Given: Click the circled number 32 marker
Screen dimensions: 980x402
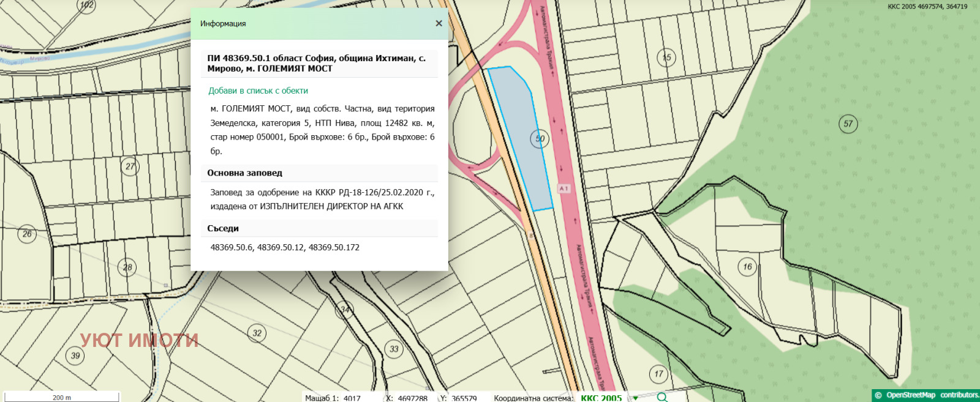Looking at the screenshot, I should click(x=257, y=333).
